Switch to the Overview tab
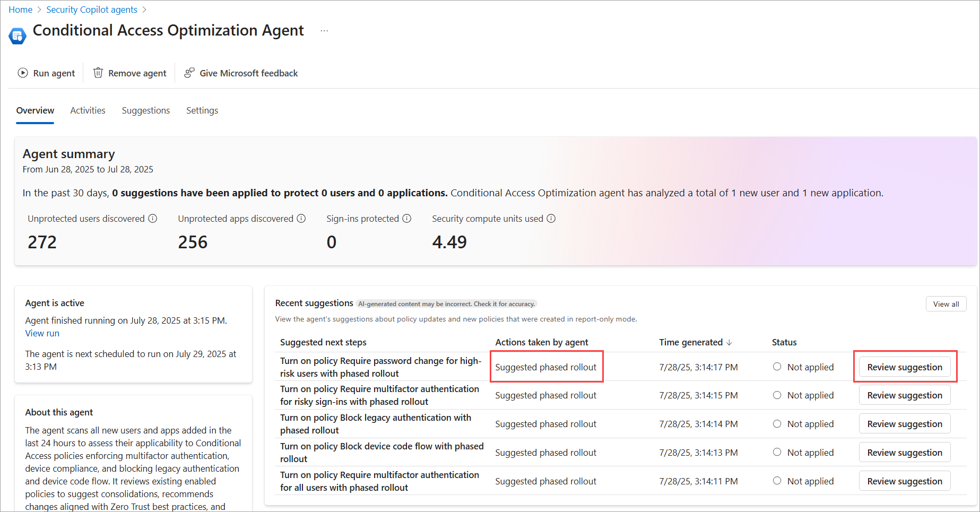The height and width of the screenshot is (512, 980). point(35,110)
